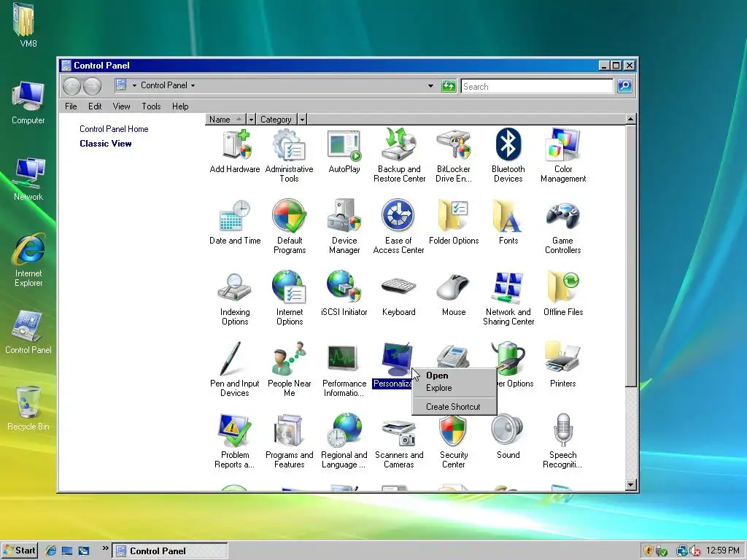The width and height of the screenshot is (747, 560).
Task: Open the Name column dropdown arrow
Action: (x=251, y=119)
